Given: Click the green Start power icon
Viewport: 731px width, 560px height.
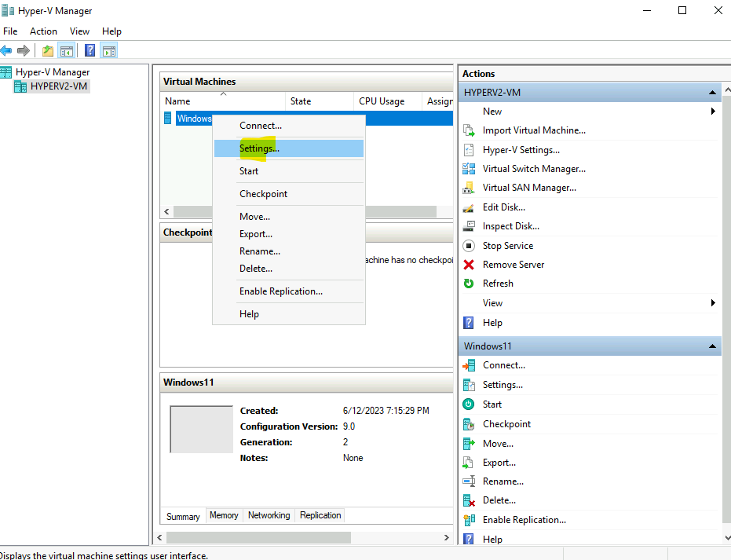Looking at the screenshot, I should pyautogui.click(x=469, y=404).
